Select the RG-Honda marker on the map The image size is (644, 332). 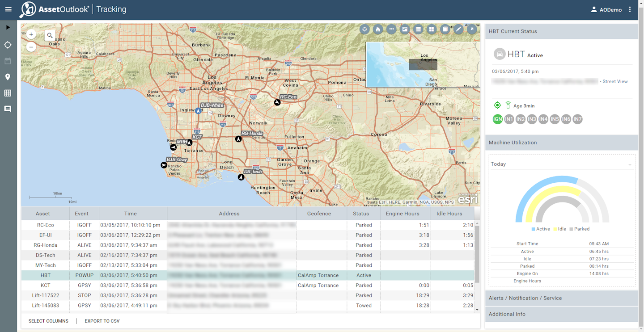[238, 139]
